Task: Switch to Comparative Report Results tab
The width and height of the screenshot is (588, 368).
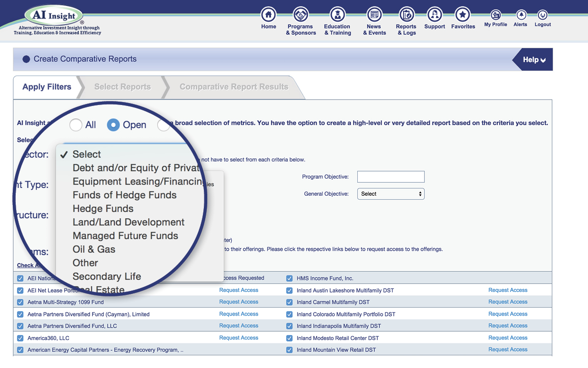Action: [234, 87]
